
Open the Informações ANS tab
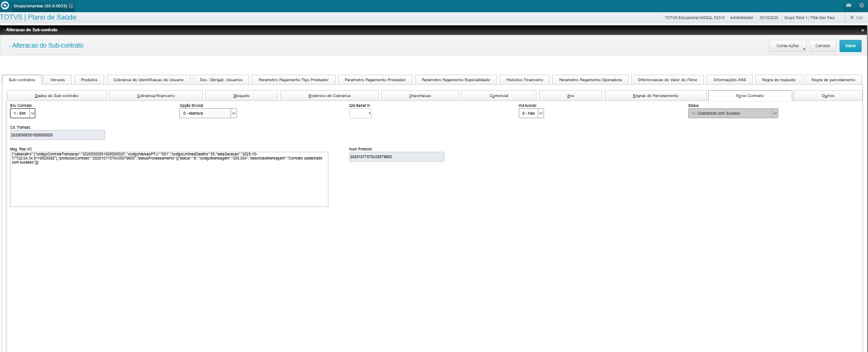click(729, 80)
